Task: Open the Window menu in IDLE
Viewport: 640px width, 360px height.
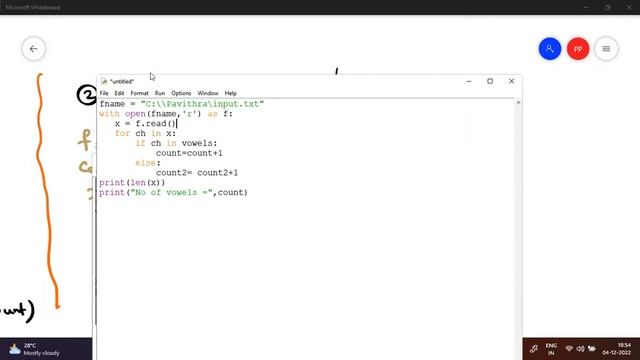Action: coord(208,93)
